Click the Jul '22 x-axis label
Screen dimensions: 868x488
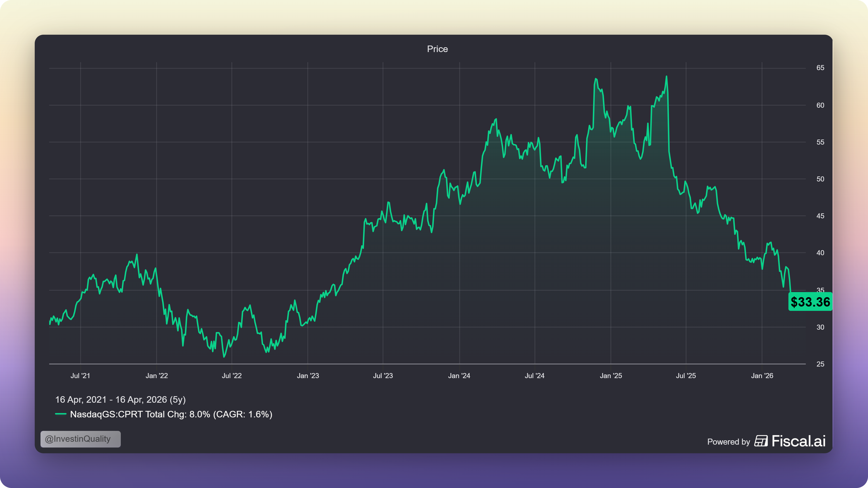click(x=232, y=375)
